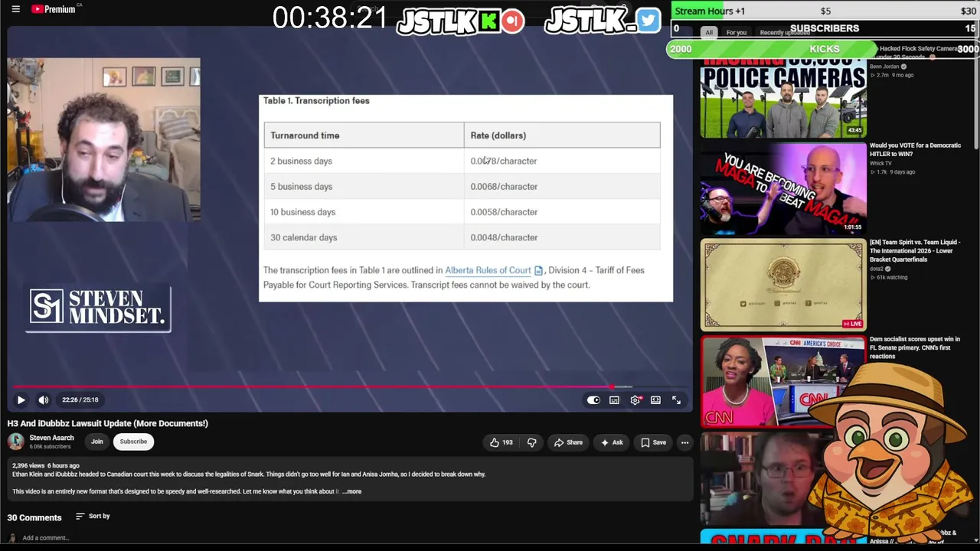Click the video title 'H3 And iDubbbz Lawsuit Update'
The width and height of the screenshot is (980, 551).
tap(108, 423)
